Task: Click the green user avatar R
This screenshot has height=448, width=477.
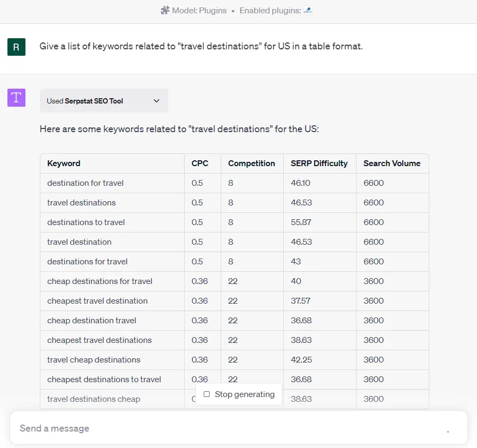Action: pos(16,47)
